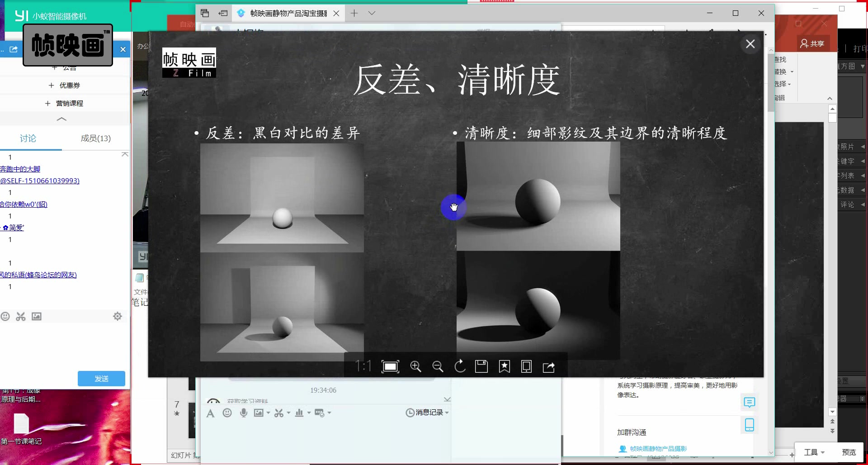Image resolution: width=868 pixels, height=465 pixels.
Task: Collapse the panel with the up chevron
Action: [x=61, y=119]
